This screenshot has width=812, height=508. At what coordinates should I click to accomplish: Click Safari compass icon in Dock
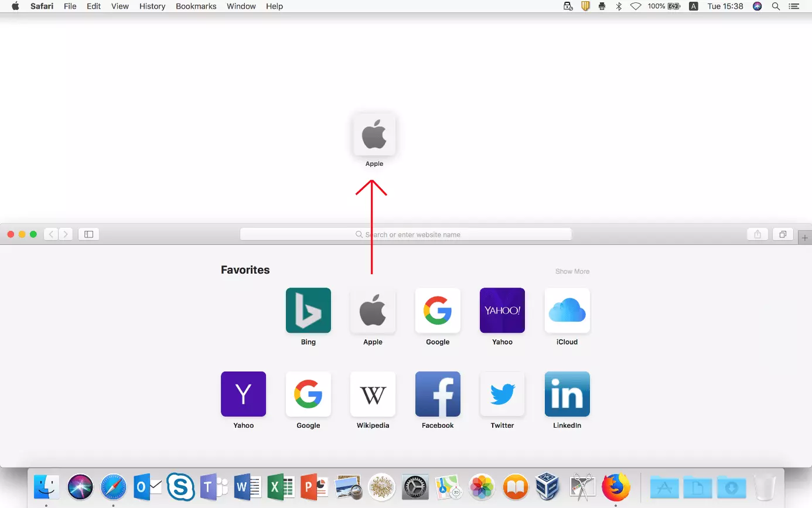pos(114,487)
